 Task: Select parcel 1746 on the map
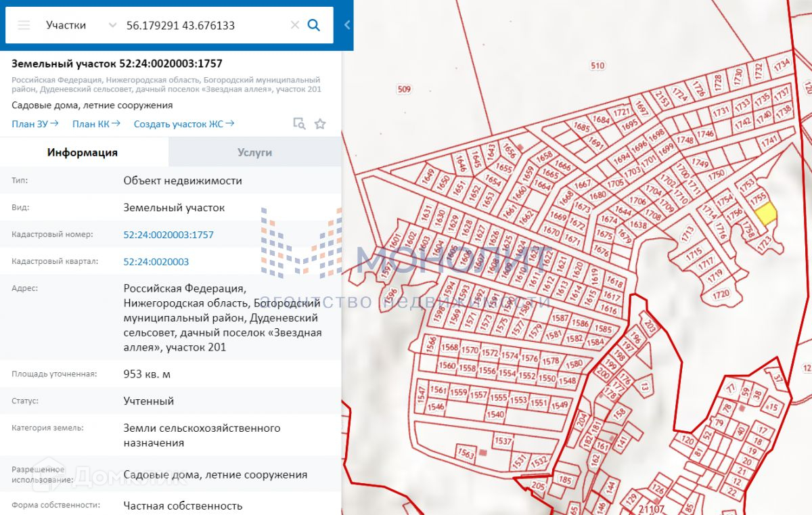706,134
